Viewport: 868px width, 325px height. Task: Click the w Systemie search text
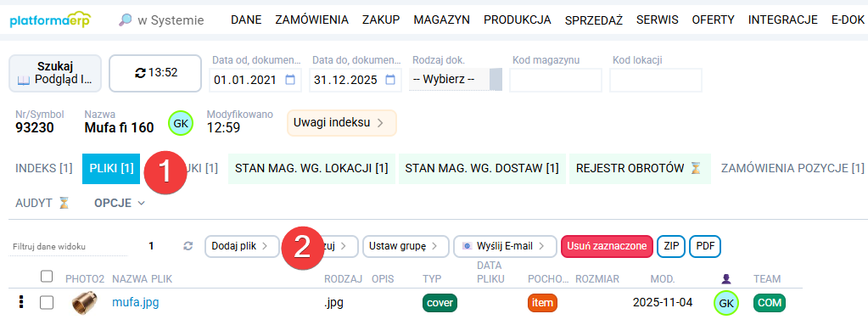[171, 20]
